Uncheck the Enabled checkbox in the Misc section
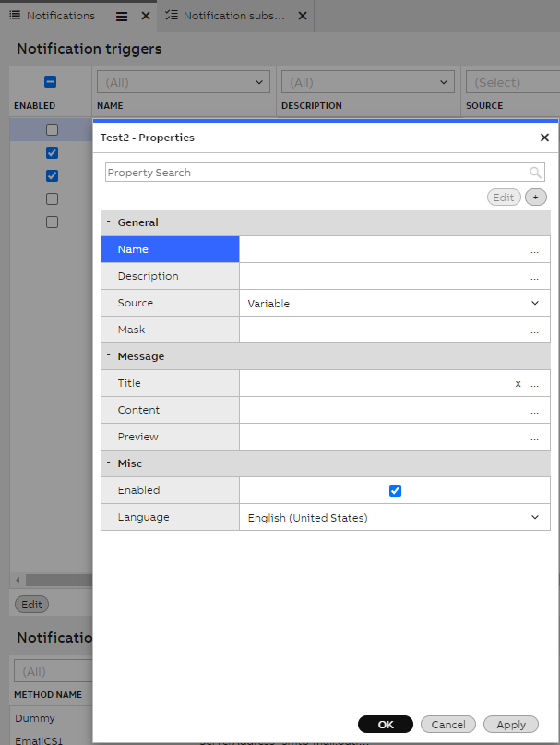The image size is (560, 745). click(x=395, y=490)
